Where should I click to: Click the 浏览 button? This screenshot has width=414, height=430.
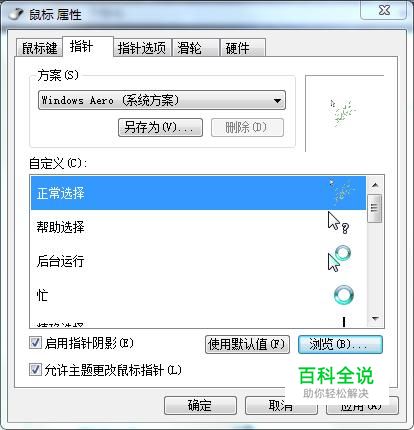pyautogui.click(x=340, y=344)
